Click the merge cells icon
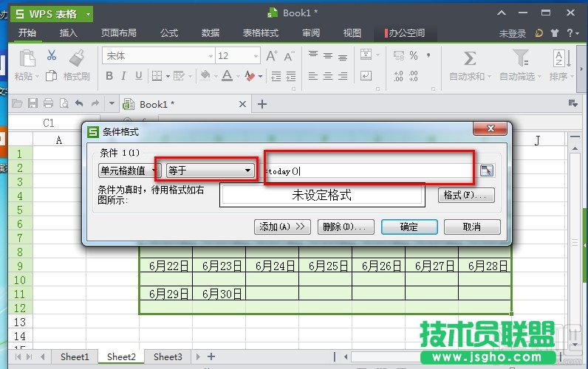Viewport: 588px width, 369px height. point(366,55)
